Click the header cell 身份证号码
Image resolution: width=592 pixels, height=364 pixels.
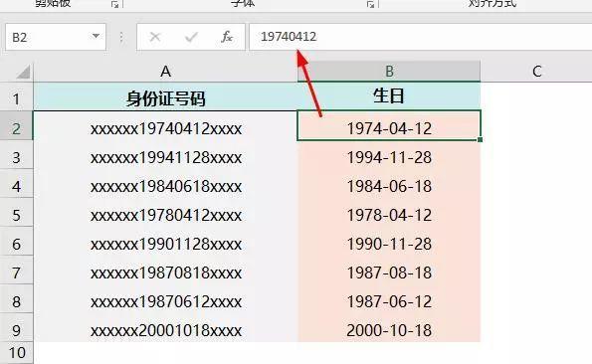point(165,96)
